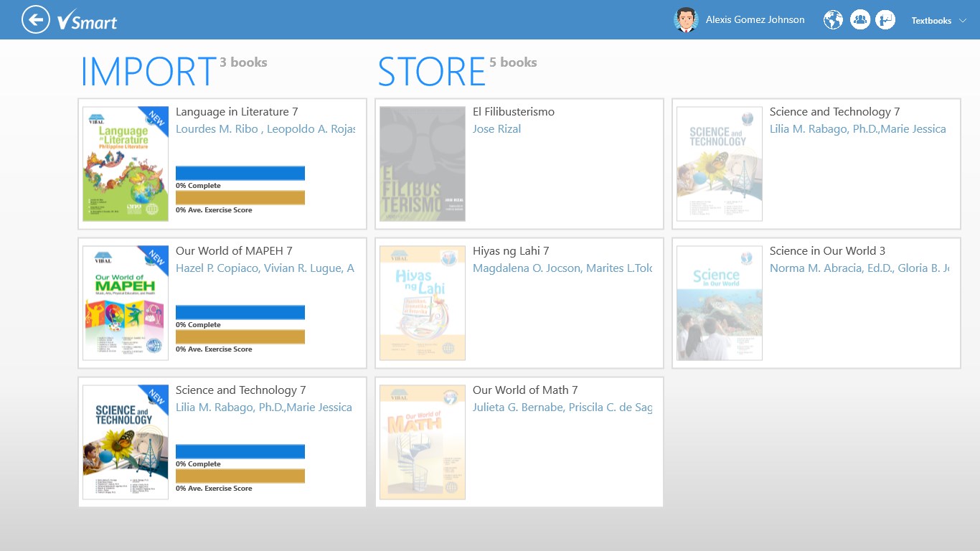Viewport: 980px width, 551px height.
Task: Open El Filibusterismo book cover
Action: tap(423, 164)
